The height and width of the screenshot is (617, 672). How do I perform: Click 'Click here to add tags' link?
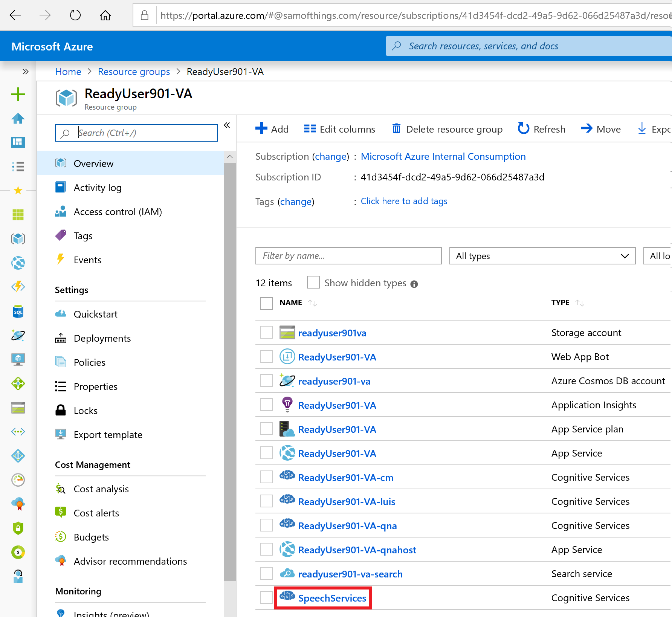[x=404, y=201]
